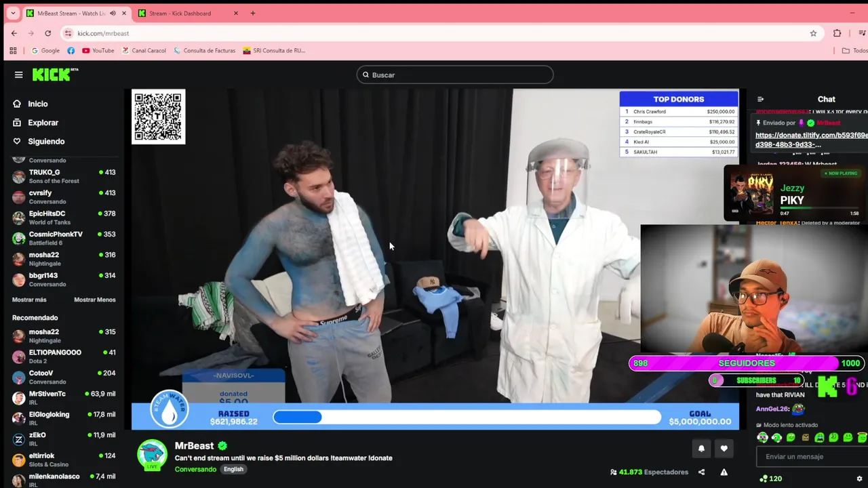Image resolution: width=868 pixels, height=488 pixels.
Task: Open the Kick hamburger sidebar menu
Action: click(18, 75)
